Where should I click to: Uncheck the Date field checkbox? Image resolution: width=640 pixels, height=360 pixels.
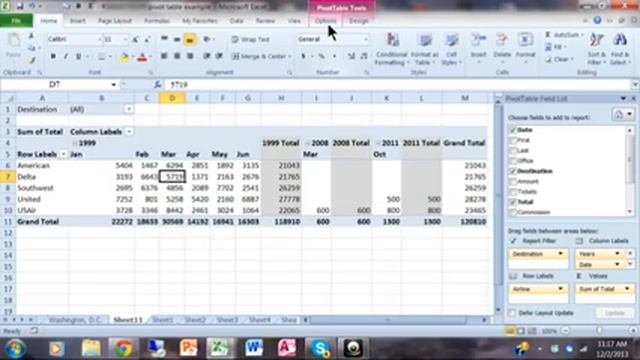(x=513, y=130)
